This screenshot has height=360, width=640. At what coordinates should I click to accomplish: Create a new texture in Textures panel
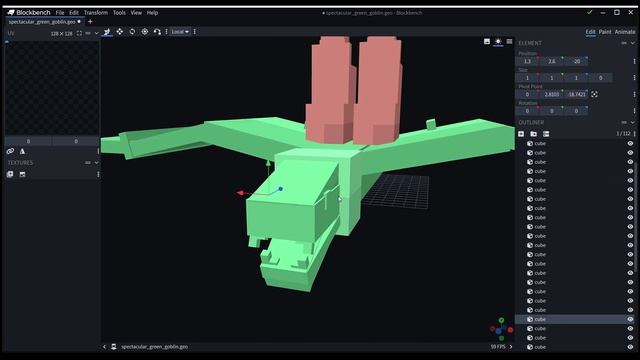point(22,174)
